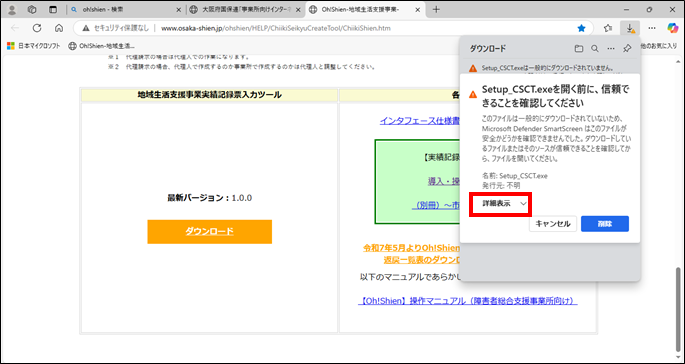Screen dimensions: 685x364
Task: Click the セキュリティ保護なし site info warning
Action: [x=115, y=28]
